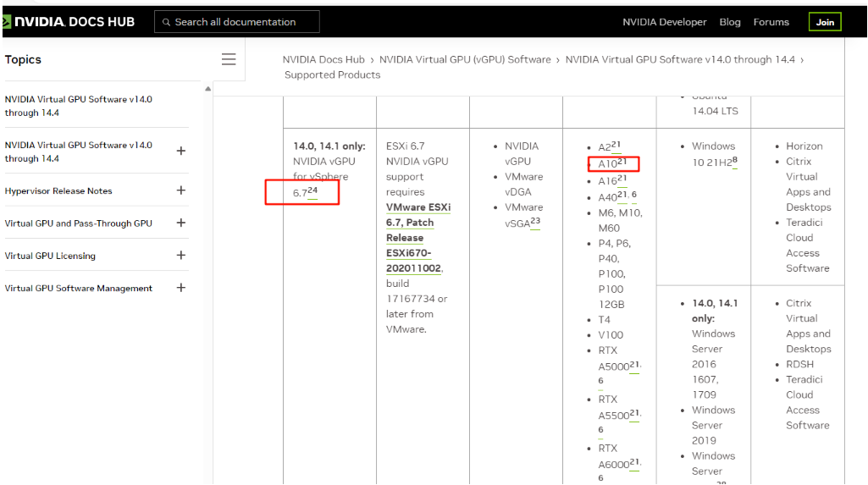Click the NVIDIA Docs Hub logo
868x485 pixels.
click(69, 22)
